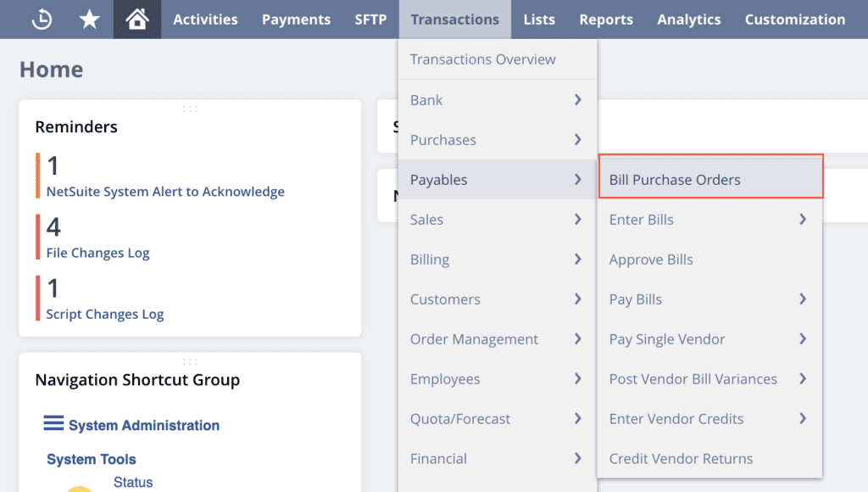Expand the Purchases submenu arrow
The width and height of the screenshot is (868, 492).
577,140
